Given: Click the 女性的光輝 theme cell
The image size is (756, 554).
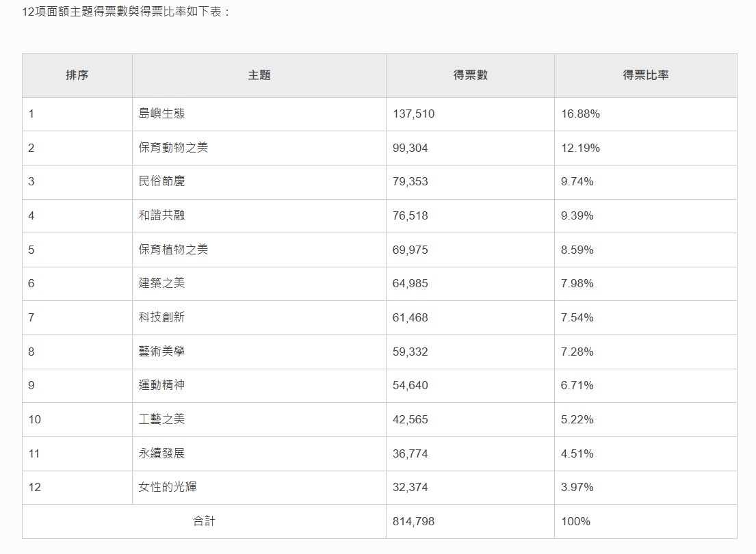Looking at the screenshot, I should [x=168, y=487].
